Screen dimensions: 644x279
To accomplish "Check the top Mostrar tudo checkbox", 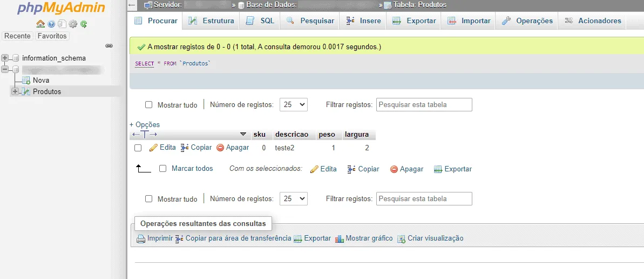I will click(148, 105).
